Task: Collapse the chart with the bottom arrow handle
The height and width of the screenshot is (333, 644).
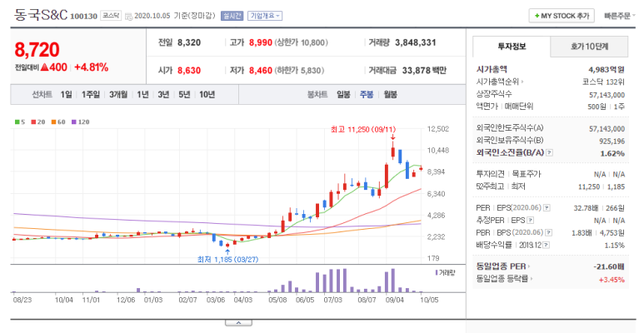Action: pyautogui.click(x=238, y=323)
